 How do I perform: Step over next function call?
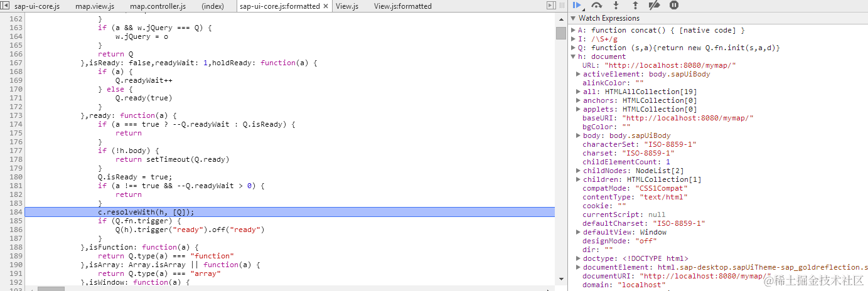click(596, 5)
